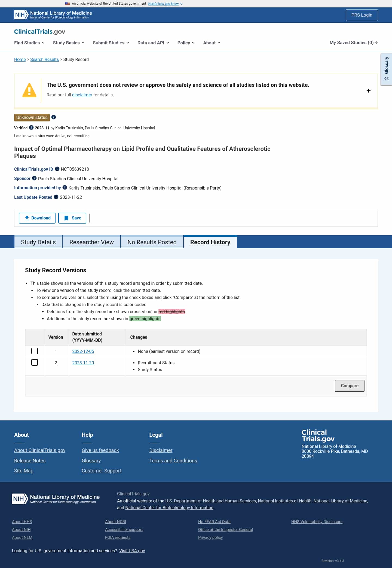
Task: Click the US flag icon in the banner
Action: coord(68,4)
